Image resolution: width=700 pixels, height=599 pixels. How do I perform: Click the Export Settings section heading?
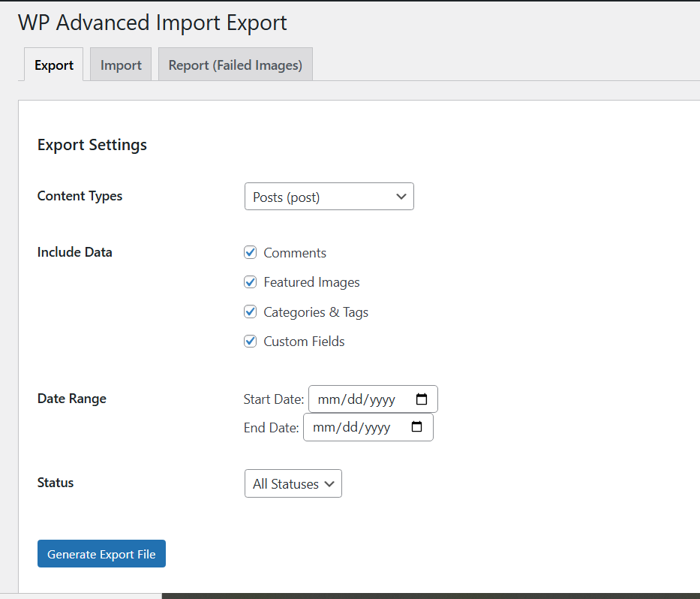pos(92,144)
